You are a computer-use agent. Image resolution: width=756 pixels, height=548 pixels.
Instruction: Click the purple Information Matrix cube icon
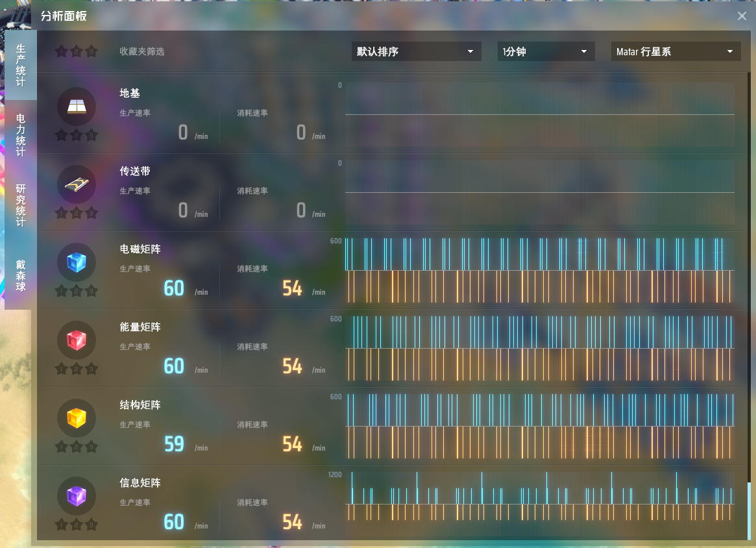(x=77, y=496)
